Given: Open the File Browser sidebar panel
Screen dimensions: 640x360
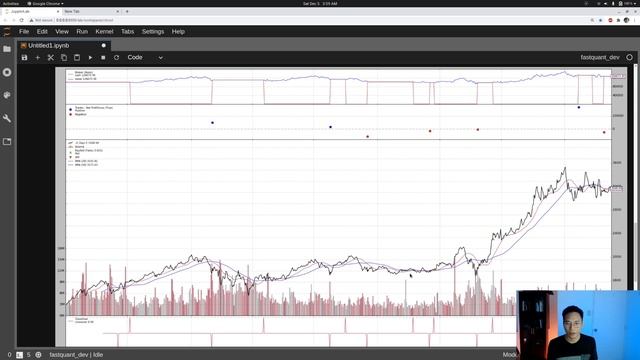Looking at the screenshot, I should [x=7, y=49].
